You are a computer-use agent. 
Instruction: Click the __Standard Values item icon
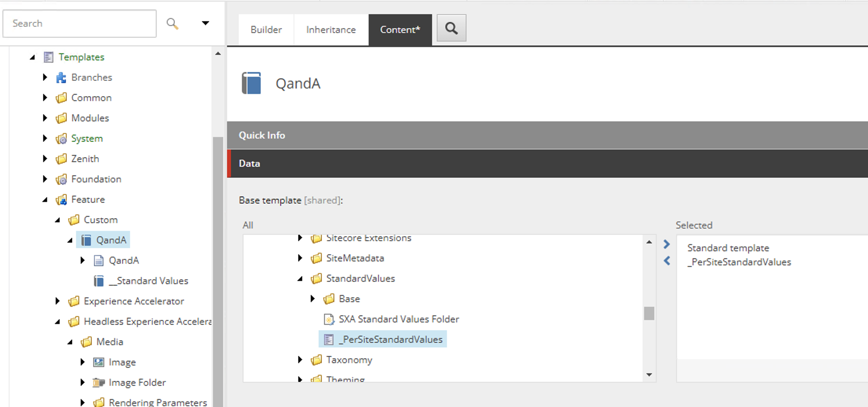pos(99,281)
